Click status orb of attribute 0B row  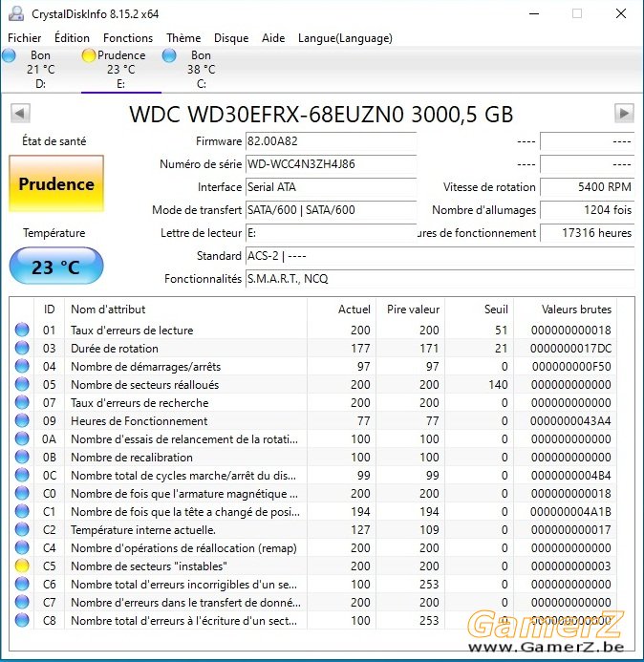pos(22,457)
